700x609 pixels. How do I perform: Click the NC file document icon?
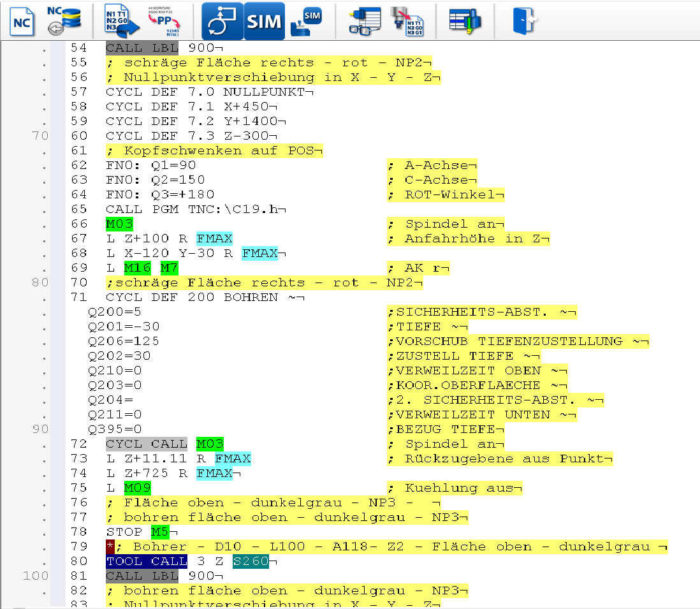[22, 22]
